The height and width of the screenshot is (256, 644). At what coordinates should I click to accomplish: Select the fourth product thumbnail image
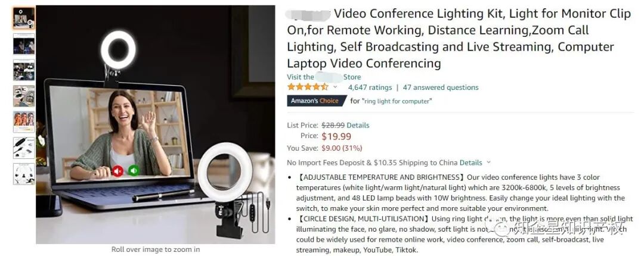pos(24,96)
